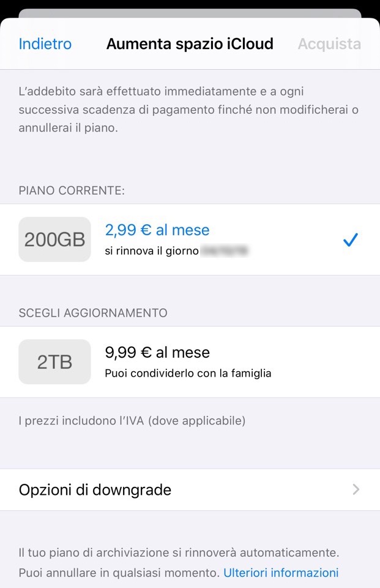Screen dimensions: 380x588
Task: Open Opzioni di downgrade row
Action: 184,489
